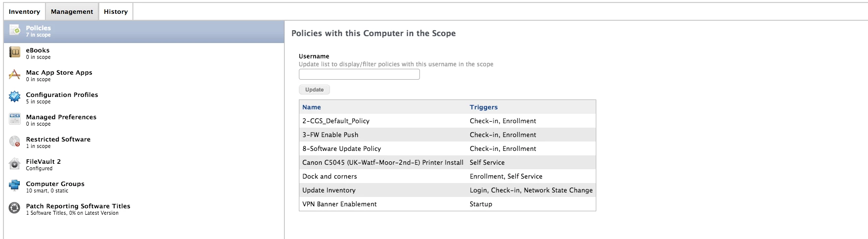Select the Restricted Software icon
868x239 pixels.
[x=15, y=142]
